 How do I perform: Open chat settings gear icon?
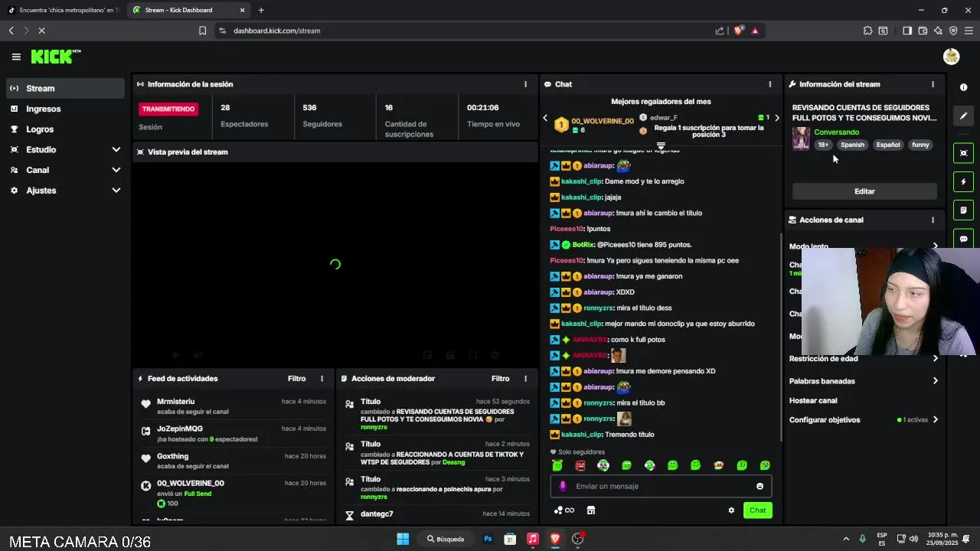point(731,510)
